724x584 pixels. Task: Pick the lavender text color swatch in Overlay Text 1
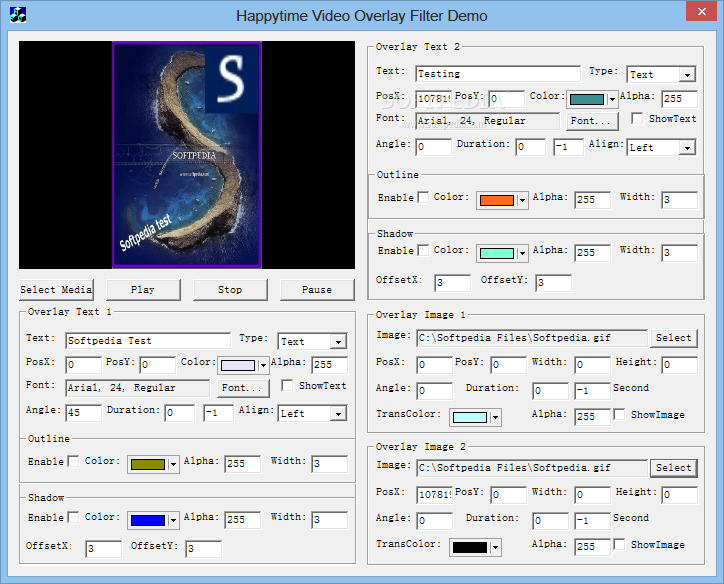238,366
